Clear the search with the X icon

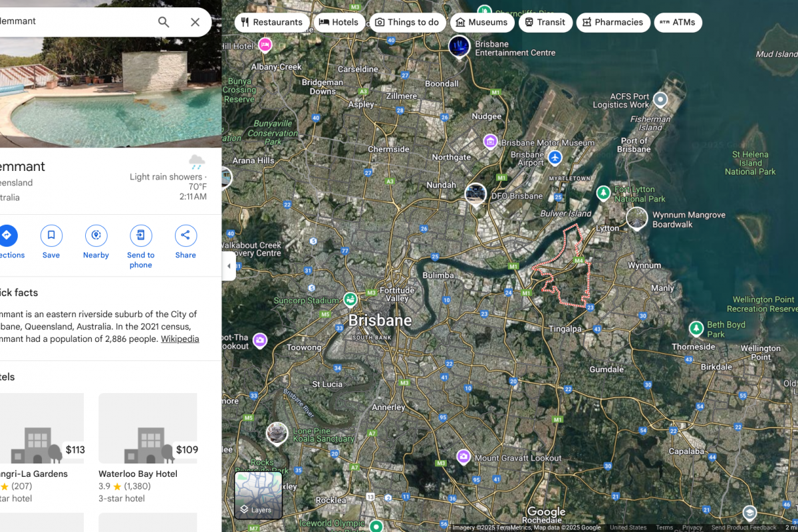click(x=195, y=22)
